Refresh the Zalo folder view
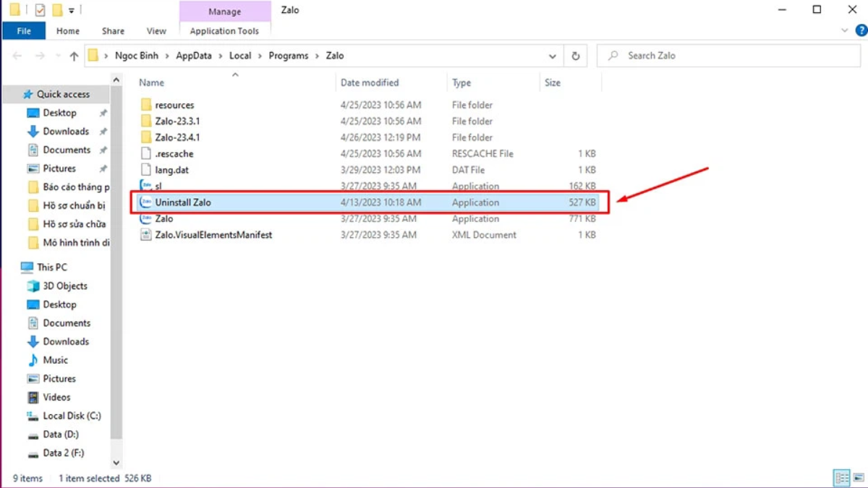Viewport: 868px width, 488px height. (x=576, y=56)
